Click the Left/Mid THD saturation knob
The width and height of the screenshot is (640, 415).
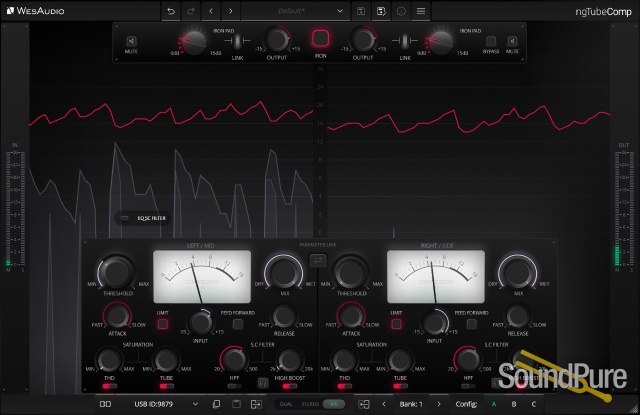(109, 360)
